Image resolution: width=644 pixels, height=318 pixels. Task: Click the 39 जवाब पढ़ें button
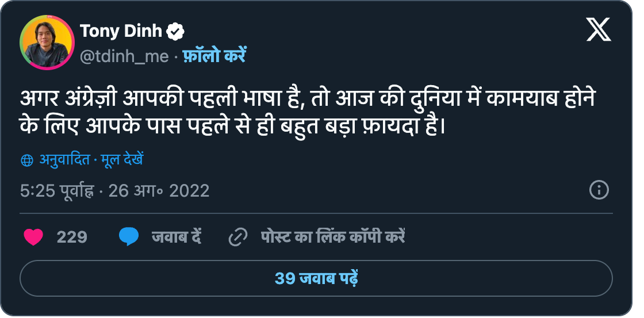click(316, 278)
